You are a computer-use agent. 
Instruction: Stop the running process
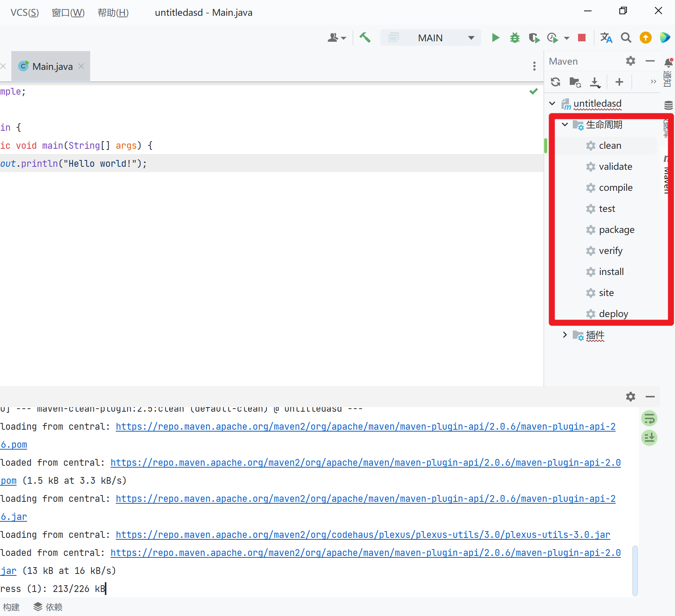click(x=582, y=38)
